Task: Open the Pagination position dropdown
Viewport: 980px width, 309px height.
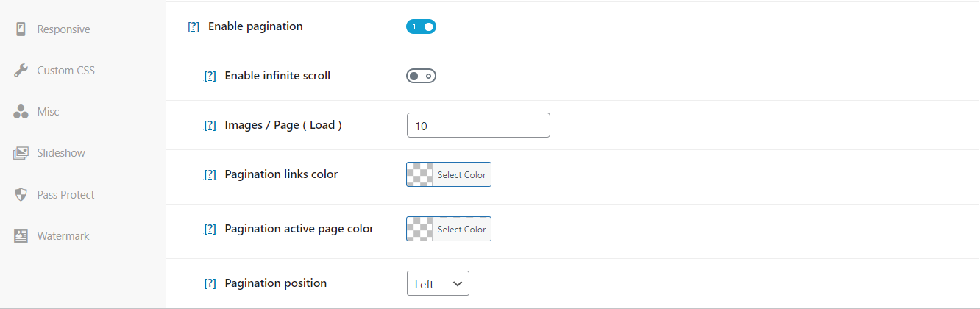Action: click(x=438, y=283)
